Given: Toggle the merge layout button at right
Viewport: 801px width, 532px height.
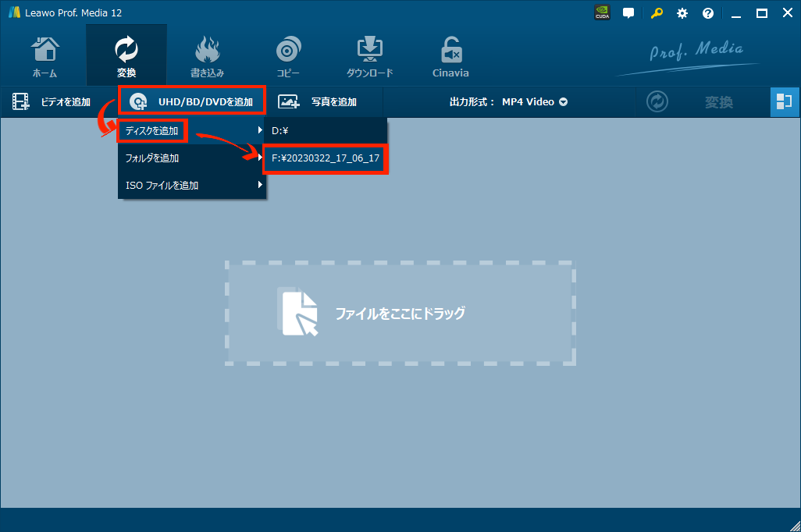Looking at the screenshot, I should 785,102.
